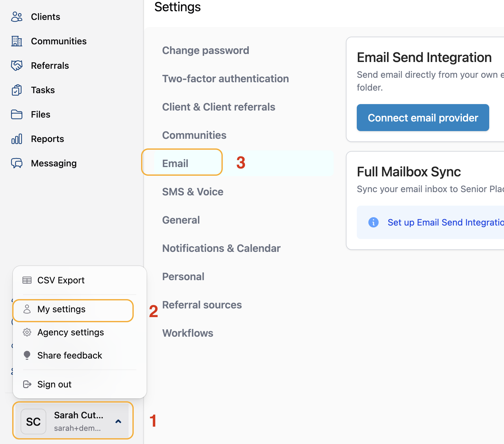504x444 pixels.
Task: Click the Referrals handshake icon
Action: point(17,66)
